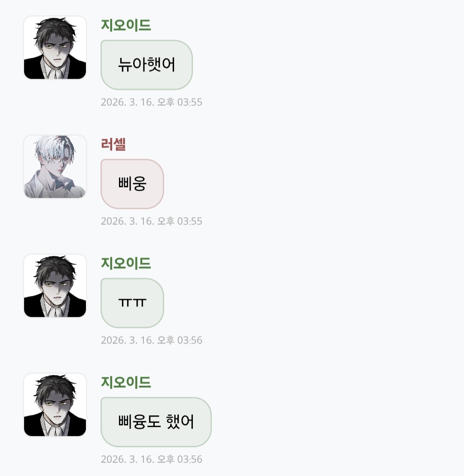Click 지오이드 name above 뉴아햇어
The width and height of the screenshot is (464, 476).
click(126, 25)
